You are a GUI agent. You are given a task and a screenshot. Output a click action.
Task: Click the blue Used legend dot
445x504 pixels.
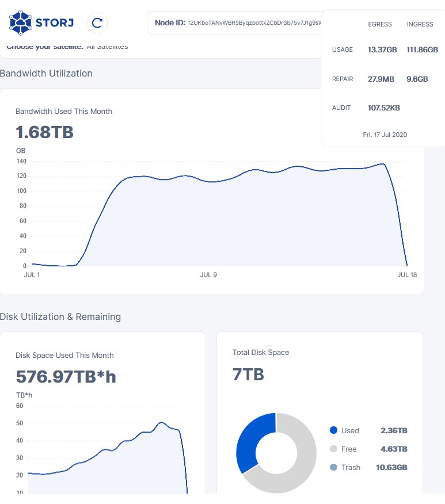tap(333, 430)
